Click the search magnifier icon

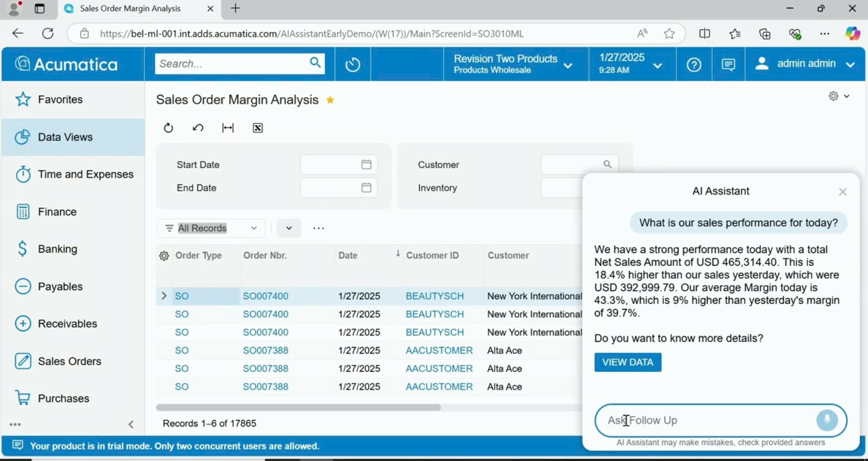316,63
